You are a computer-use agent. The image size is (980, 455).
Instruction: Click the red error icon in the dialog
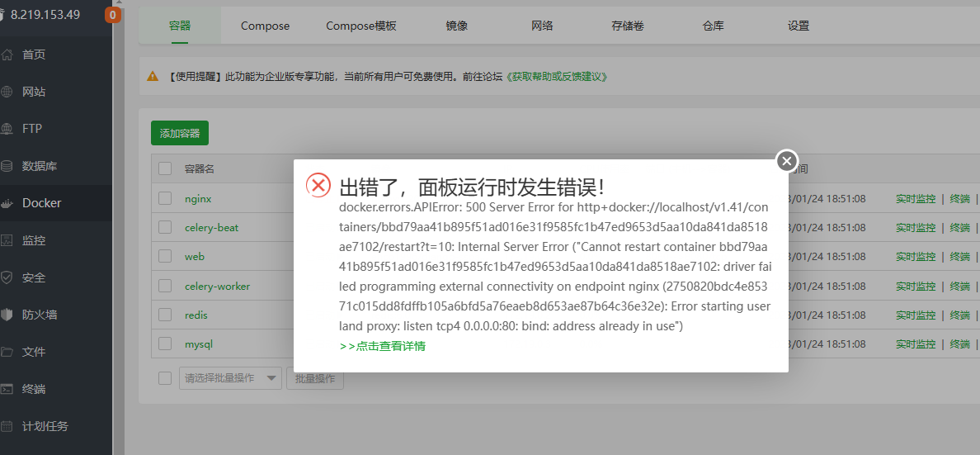coord(318,185)
